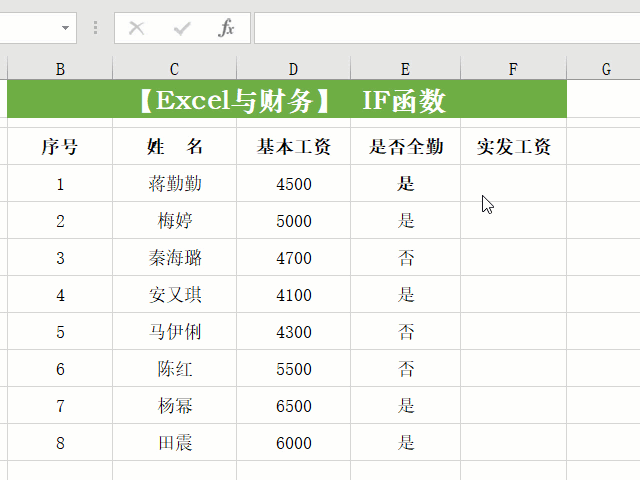Image resolution: width=640 pixels, height=480 pixels.
Task: Select the cell with name 田震
Action: [x=174, y=442]
